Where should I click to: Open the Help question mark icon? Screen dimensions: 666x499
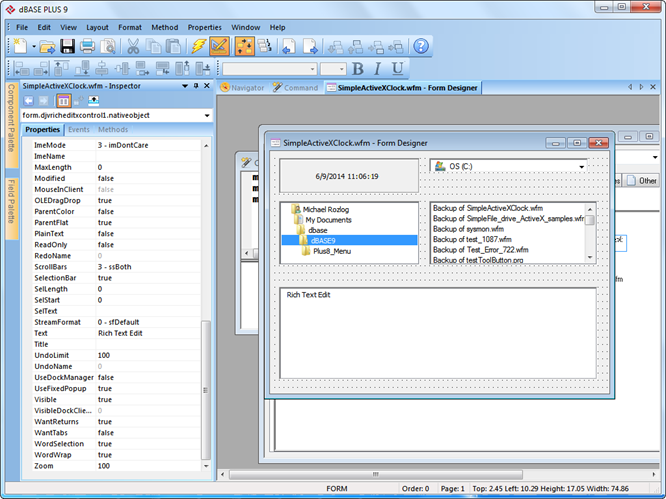(x=421, y=46)
